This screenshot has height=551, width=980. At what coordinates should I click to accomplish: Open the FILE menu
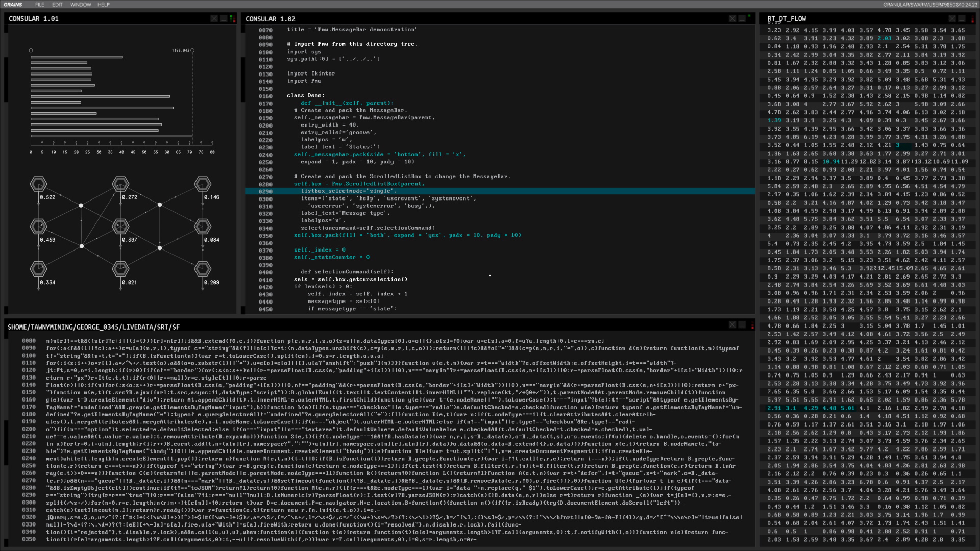(40, 5)
